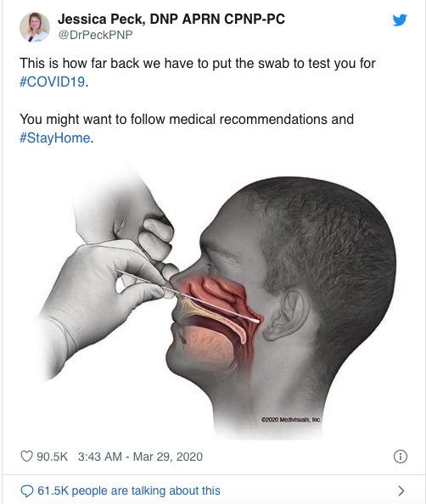Click the Jessica Peck display name

coord(171,19)
